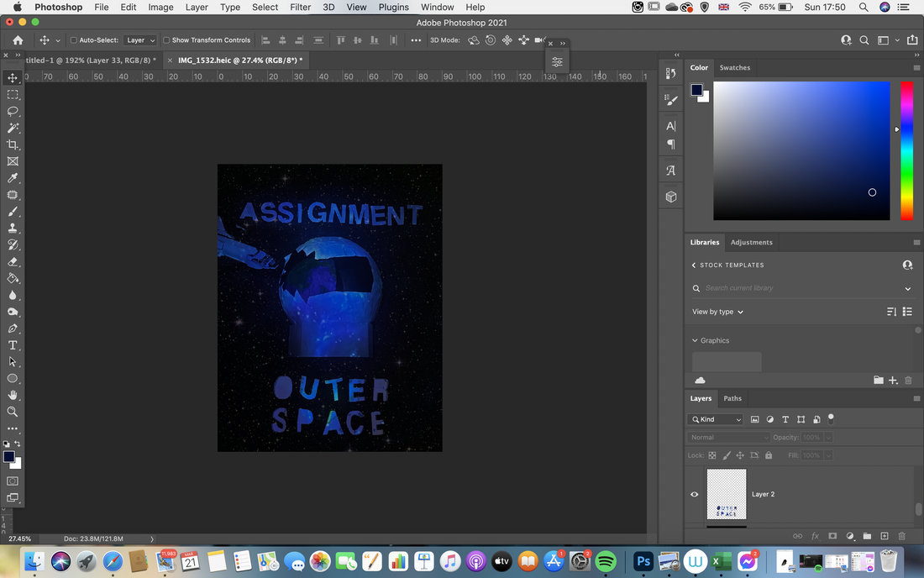Enable the Auto-Select checkbox
This screenshot has width=924, height=578.
[x=74, y=40]
